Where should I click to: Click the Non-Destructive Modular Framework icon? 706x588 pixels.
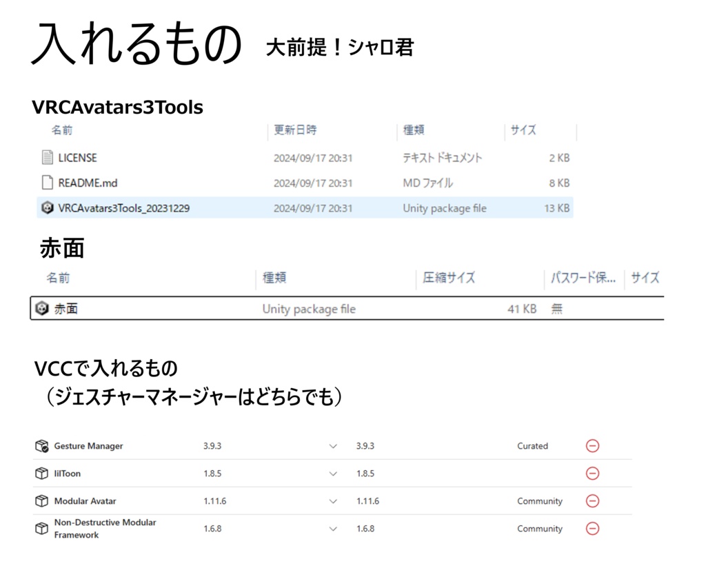[x=41, y=527]
